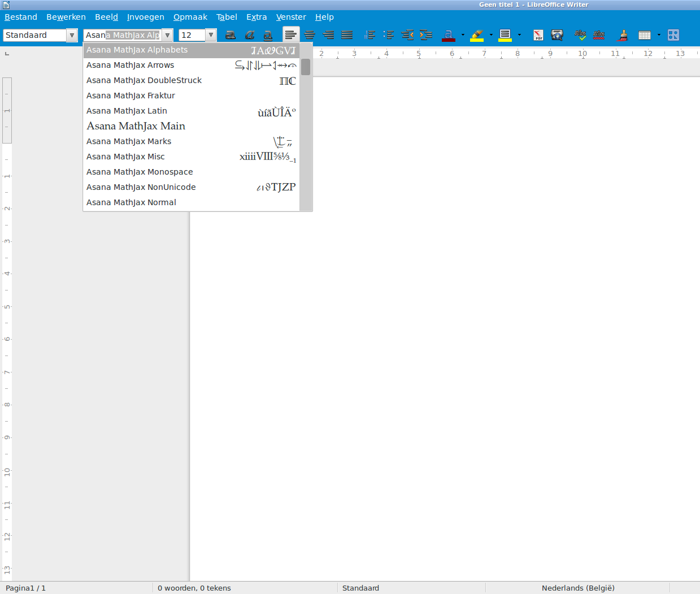This screenshot has width=700, height=594.
Task: Toggle underline text formatting
Action: [x=268, y=35]
